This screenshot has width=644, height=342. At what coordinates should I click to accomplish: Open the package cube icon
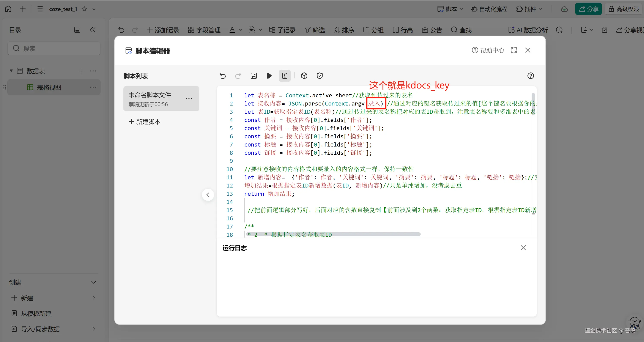(304, 76)
